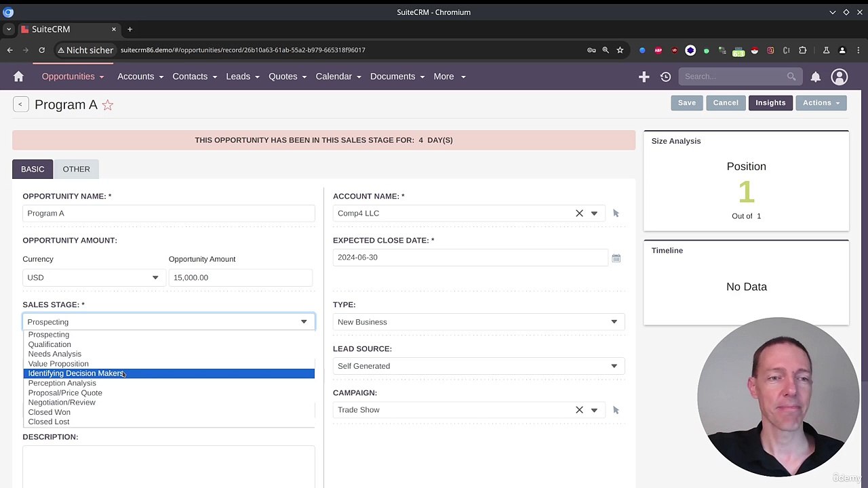Select Prospecting from the stage list
This screenshot has width=868, height=488.
[169, 335]
